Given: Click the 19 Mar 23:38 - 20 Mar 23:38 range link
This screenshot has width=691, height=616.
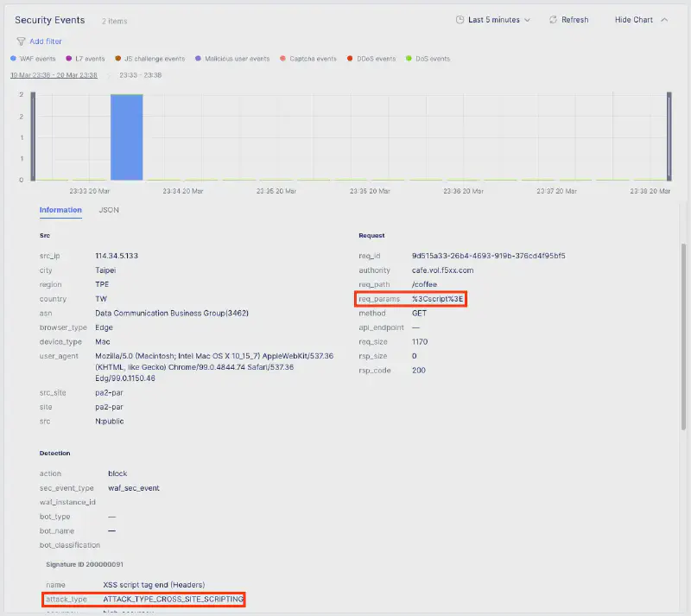Looking at the screenshot, I should 54,75.
